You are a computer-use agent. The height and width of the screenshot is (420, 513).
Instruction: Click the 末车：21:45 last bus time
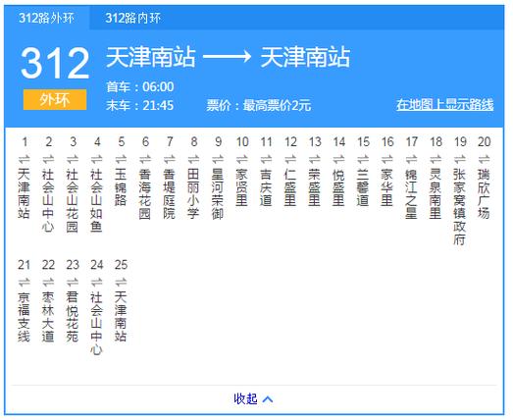point(140,105)
